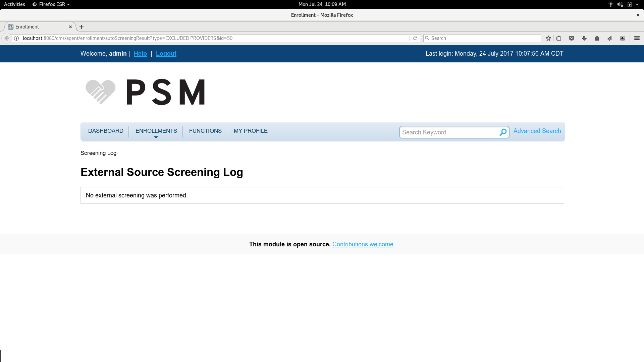
Task: Click the Advanced Search link
Action: pos(537,131)
